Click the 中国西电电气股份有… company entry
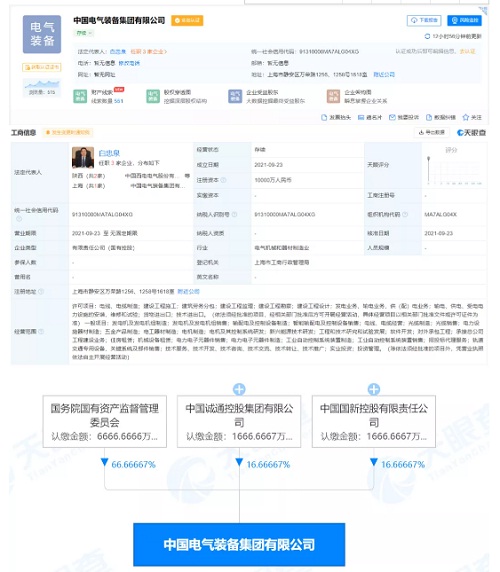This screenshot has height=572, width=500. tap(152, 176)
